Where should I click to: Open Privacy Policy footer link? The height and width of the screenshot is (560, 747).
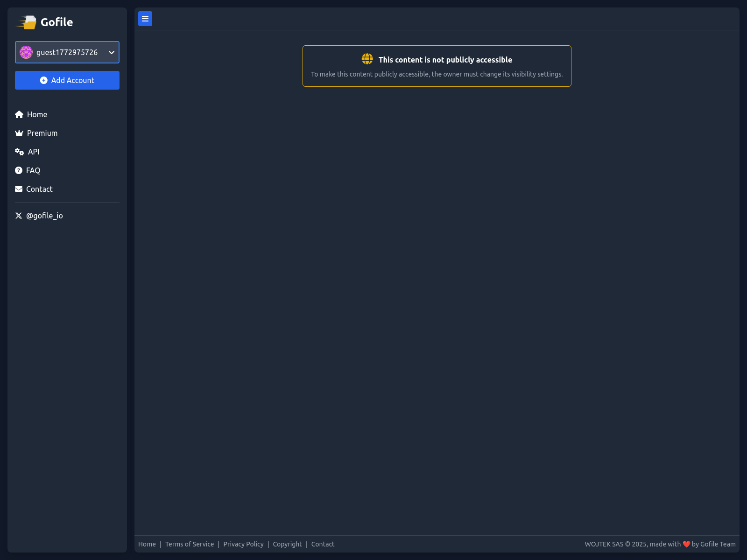243,544
